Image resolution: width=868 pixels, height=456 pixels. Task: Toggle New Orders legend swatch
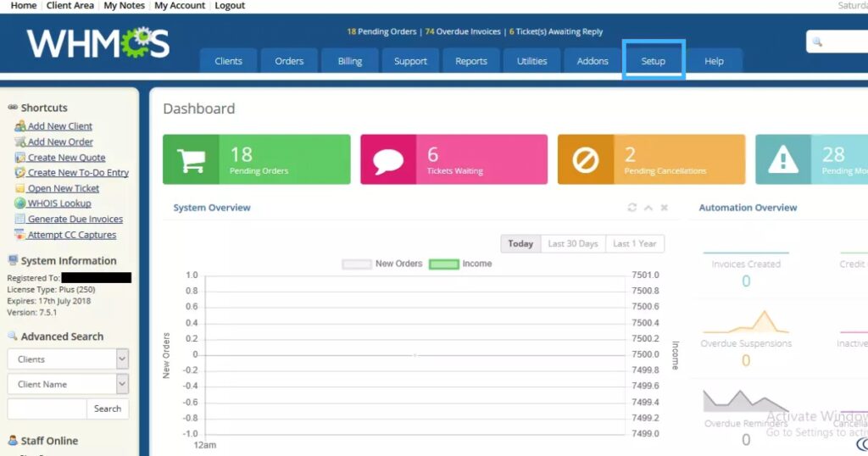[x=357, y=264]
